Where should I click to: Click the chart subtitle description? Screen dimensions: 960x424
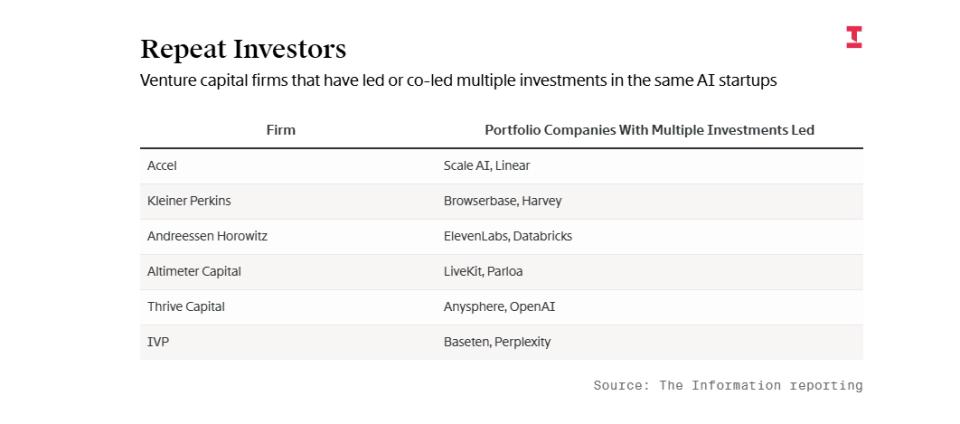[x=458, y=80]
